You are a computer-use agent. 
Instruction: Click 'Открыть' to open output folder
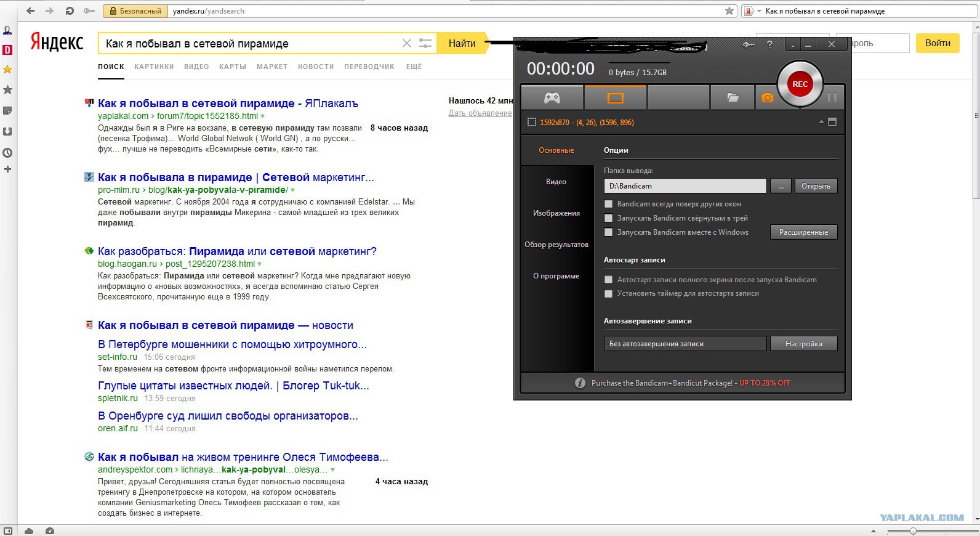point(816,186)
